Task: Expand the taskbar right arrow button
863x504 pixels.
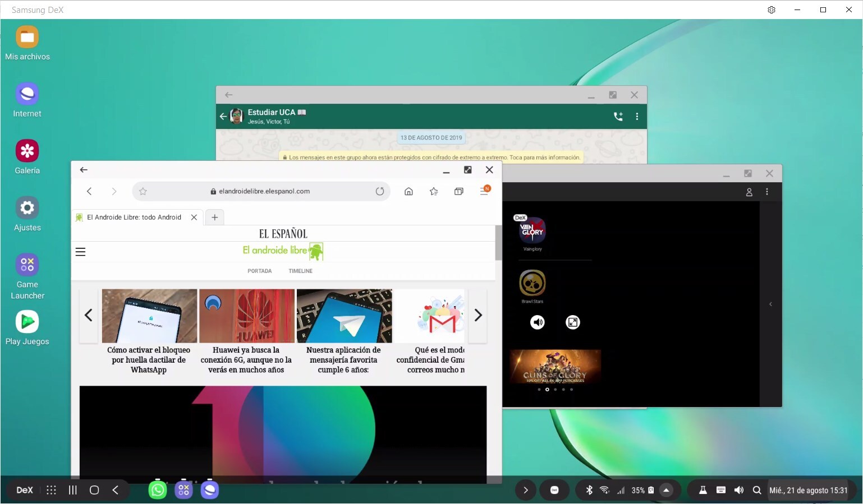Action: coord(525,490)
